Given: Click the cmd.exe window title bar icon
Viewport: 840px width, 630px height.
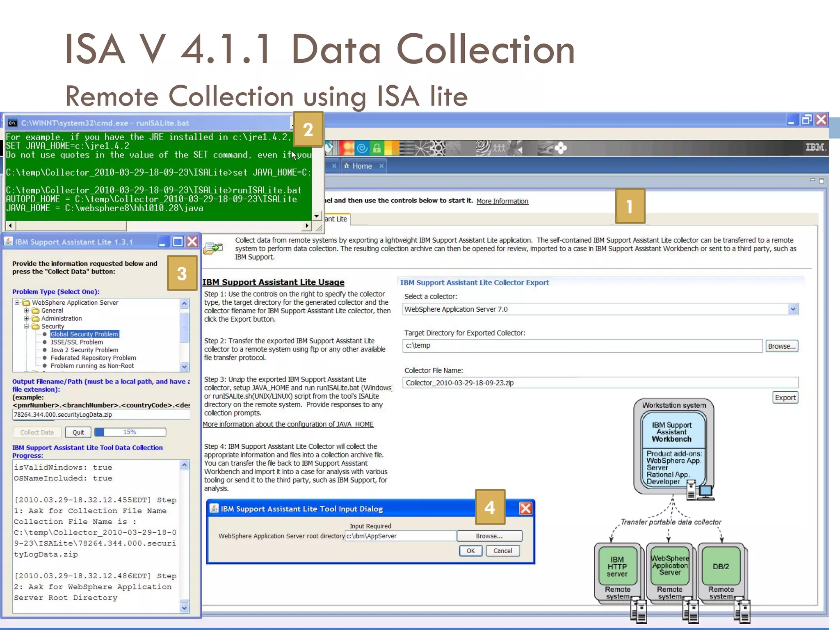Looking at the screenshot, I should [12, 123].
